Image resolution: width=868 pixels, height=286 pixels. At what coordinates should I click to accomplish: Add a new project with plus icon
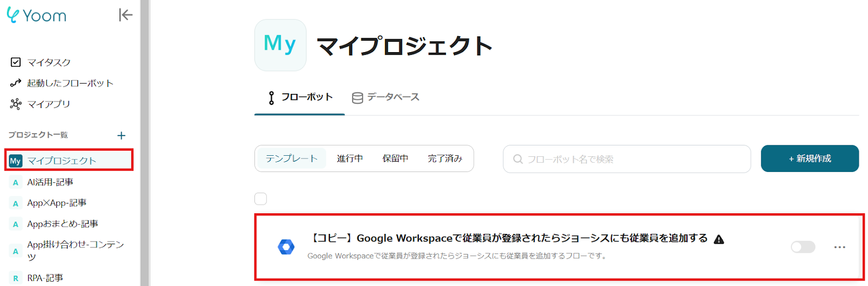(x=122, y=135)
